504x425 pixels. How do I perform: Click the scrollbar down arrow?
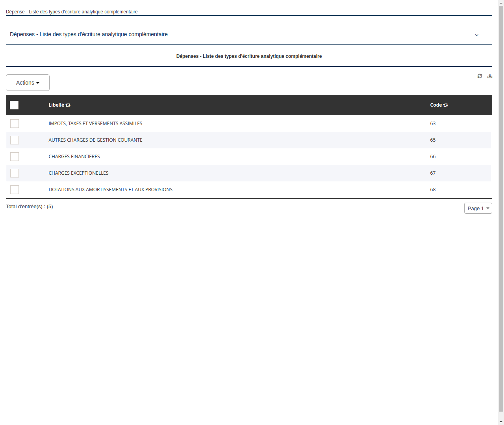(x=500, y=422)
